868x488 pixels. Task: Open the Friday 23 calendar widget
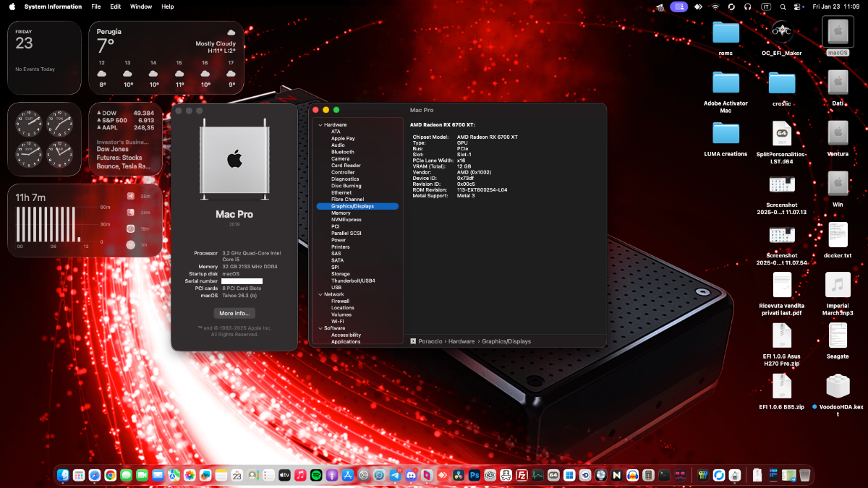click(x=44, y=58)
